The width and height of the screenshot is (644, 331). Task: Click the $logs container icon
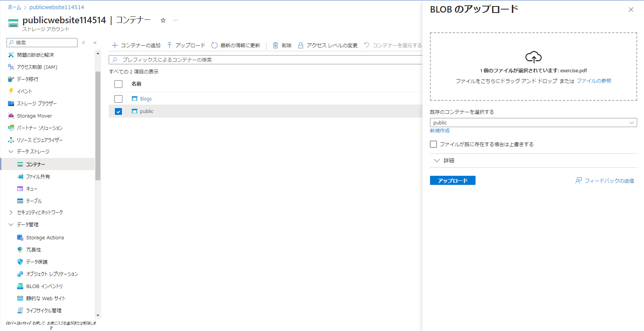click(x=135, y=99)
